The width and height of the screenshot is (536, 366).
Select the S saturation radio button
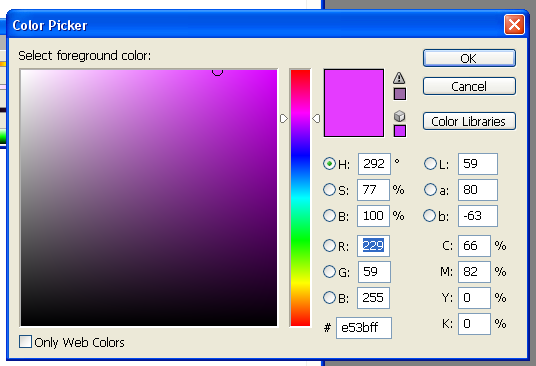[329, 190]
